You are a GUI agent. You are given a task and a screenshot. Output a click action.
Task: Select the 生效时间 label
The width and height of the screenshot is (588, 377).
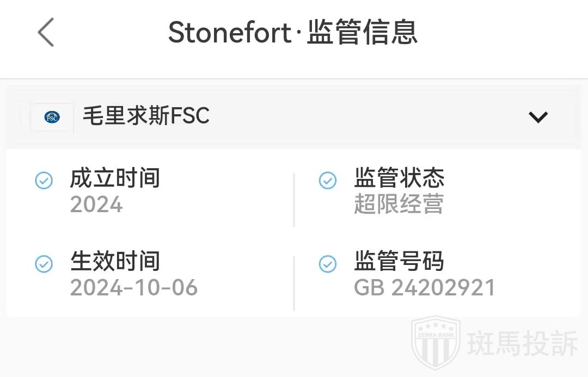pos(115,262)
